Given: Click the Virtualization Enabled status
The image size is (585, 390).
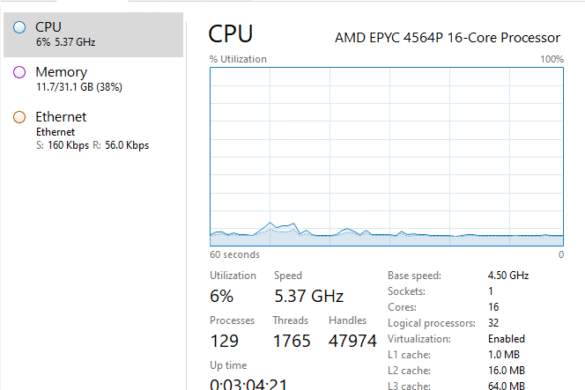Looking at the screenshot, I should tap(506, 339).
